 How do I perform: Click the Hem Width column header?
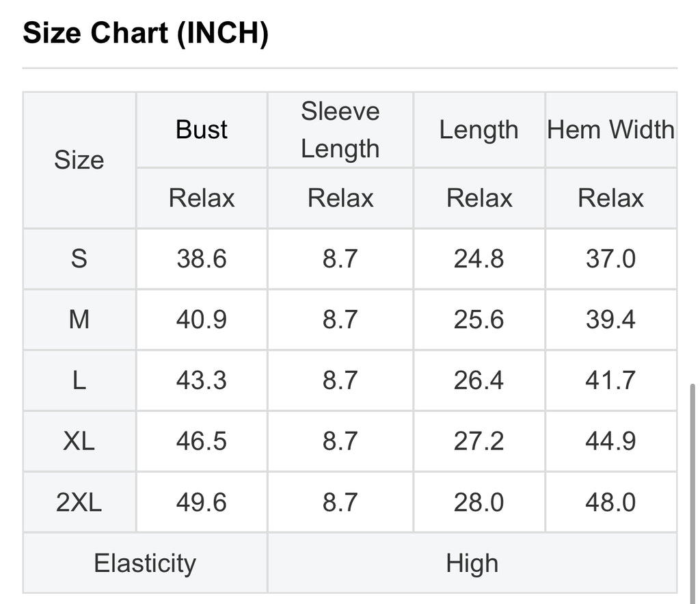point(611,130)
